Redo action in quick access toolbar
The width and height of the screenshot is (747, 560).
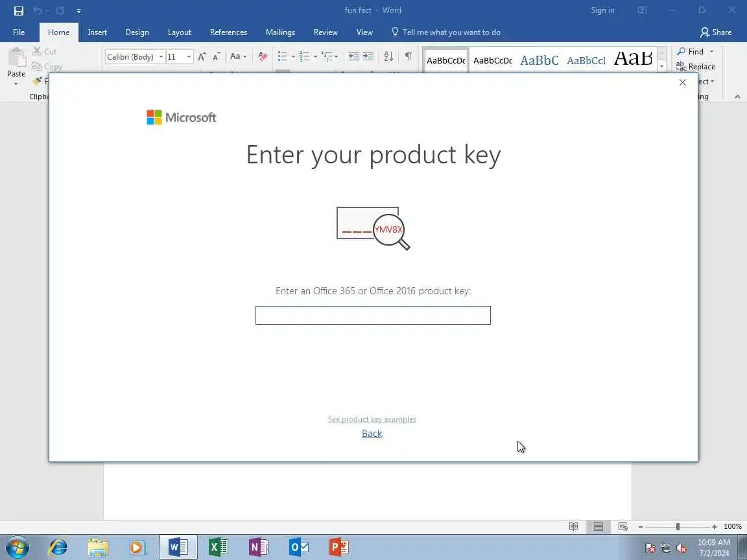[x=60, y=10]
